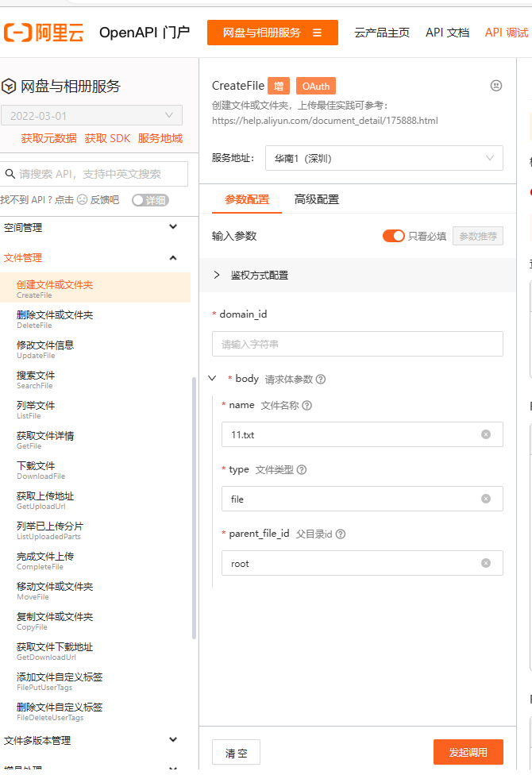Click the help icon beside 请求体参数
The image size is (532, 775).
[321, 379]
